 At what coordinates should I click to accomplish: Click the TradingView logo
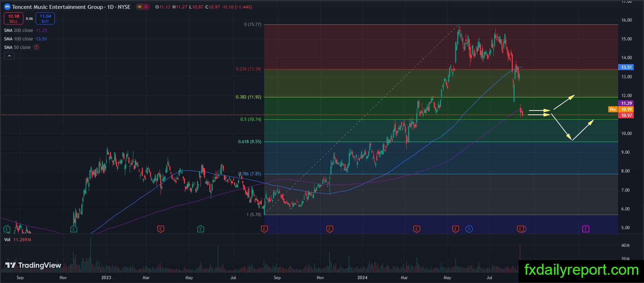tap(33, 265)
